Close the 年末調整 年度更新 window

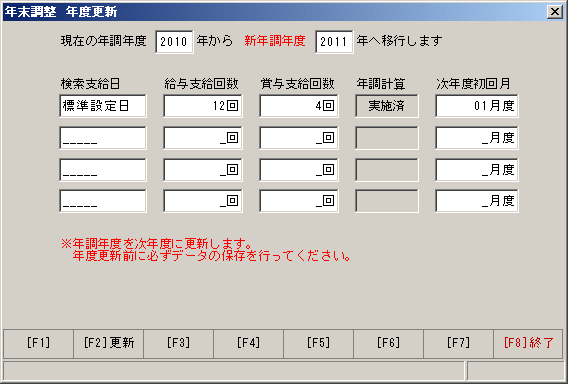point(555,12)
